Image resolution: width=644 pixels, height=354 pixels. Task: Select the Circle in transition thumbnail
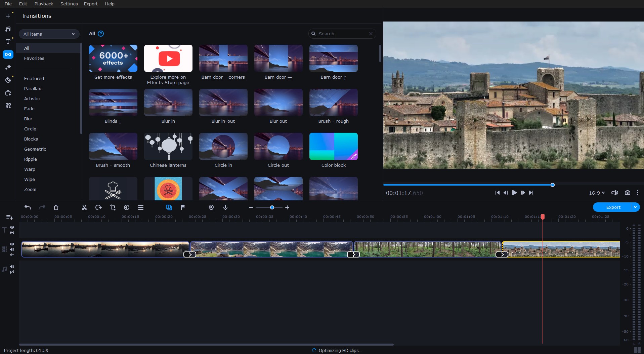click(x=223, y=147)
